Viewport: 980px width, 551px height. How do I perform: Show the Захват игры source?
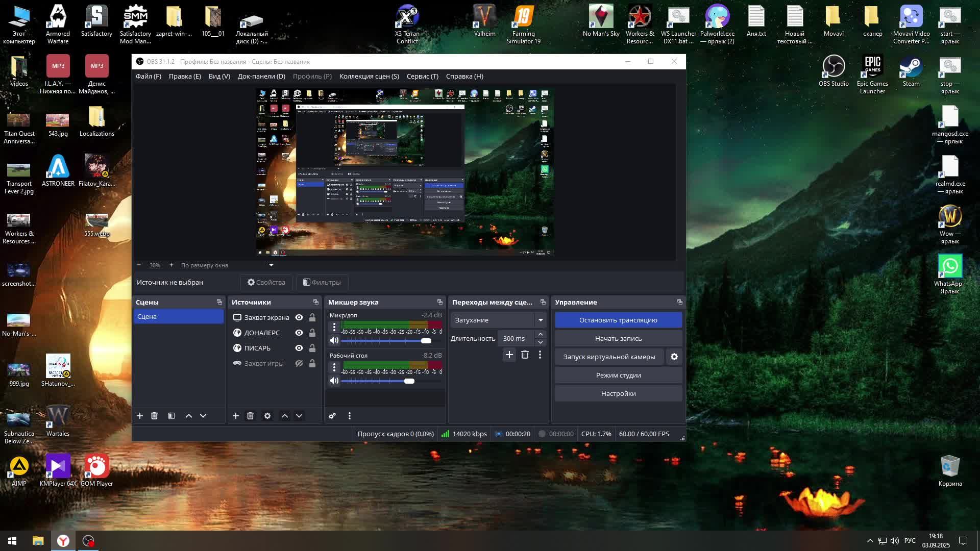(299, 363)
